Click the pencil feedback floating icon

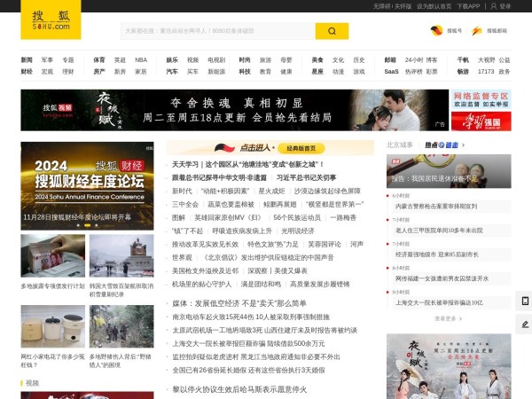[x=525, y=325]
